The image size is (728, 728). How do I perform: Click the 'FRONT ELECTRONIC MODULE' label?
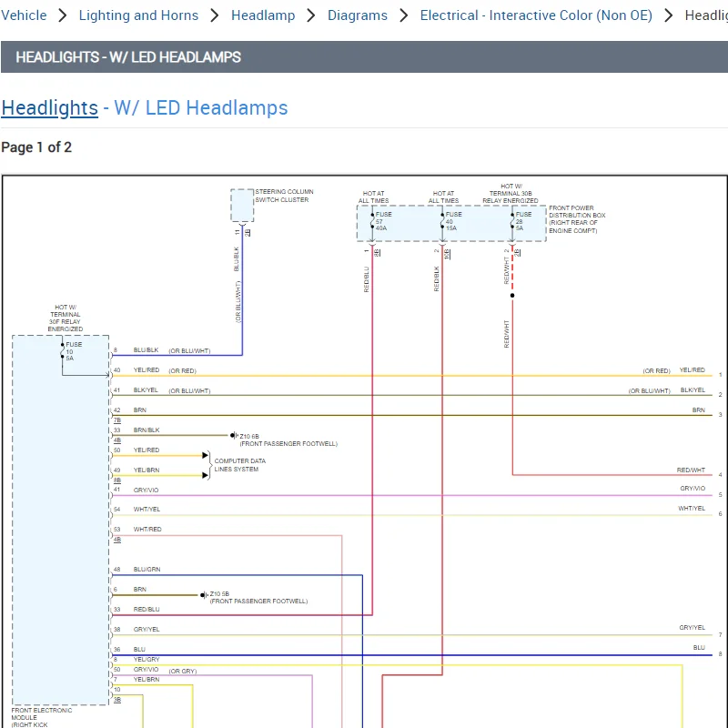click(x=41, y=713)
